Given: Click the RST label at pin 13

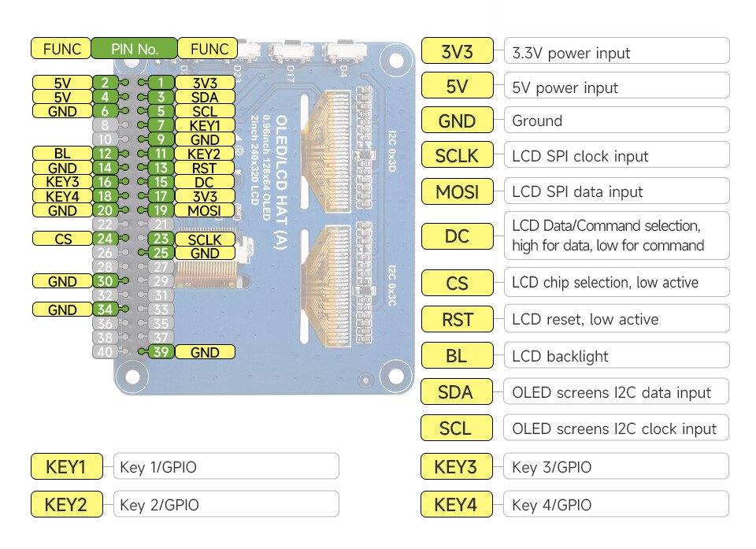Looking at the screenshot, I should (x=205, y=168).
